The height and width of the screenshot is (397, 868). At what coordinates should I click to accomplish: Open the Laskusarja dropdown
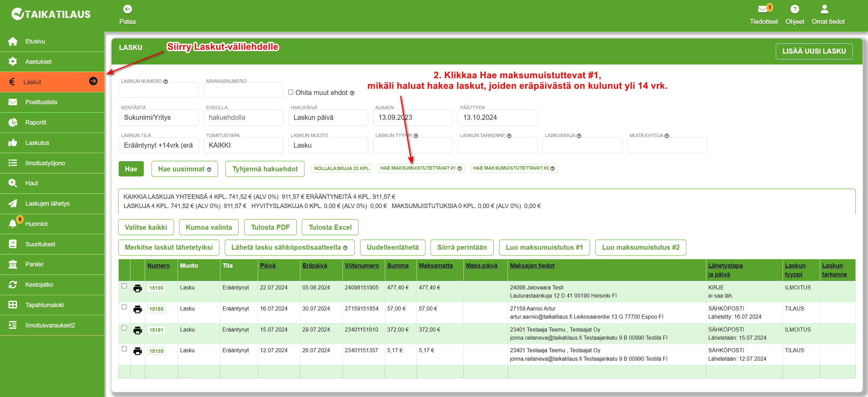pos(583,145)
